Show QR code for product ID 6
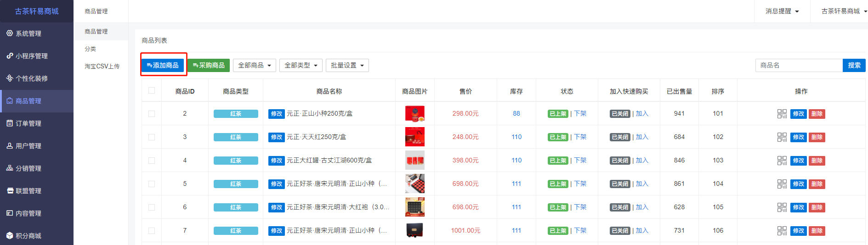 coord(782,207)
